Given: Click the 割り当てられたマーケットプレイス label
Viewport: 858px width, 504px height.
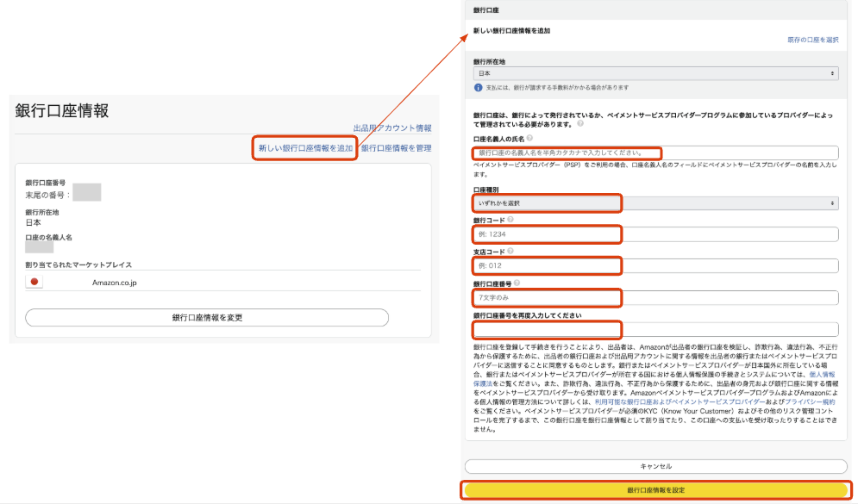Looking at the screenshot, I should pos(78,264).
